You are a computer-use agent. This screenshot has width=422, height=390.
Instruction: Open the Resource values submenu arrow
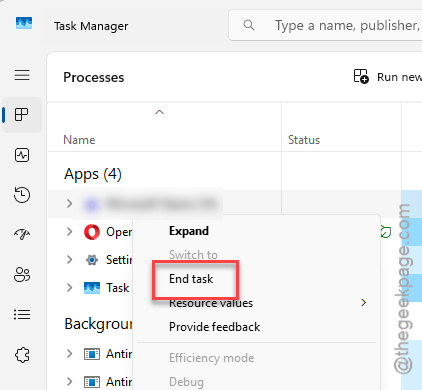(x=364, y=302)
